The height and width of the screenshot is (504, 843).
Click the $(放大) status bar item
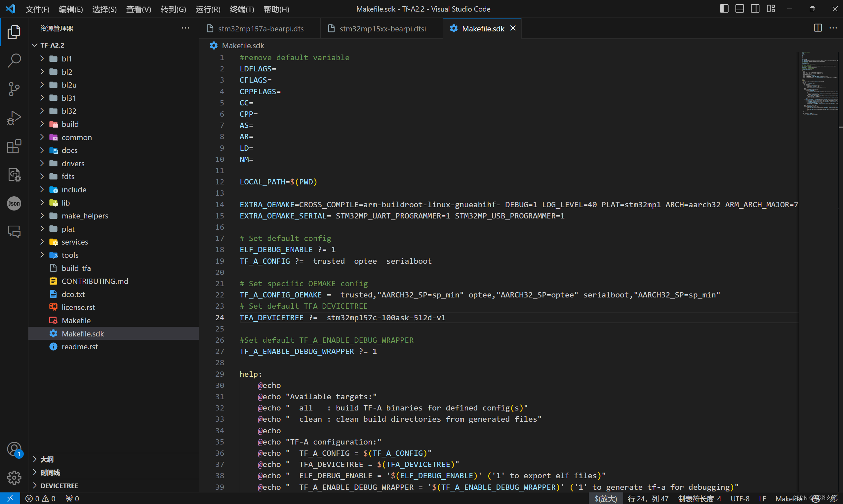pyautogui.click(x=606, y=498)
